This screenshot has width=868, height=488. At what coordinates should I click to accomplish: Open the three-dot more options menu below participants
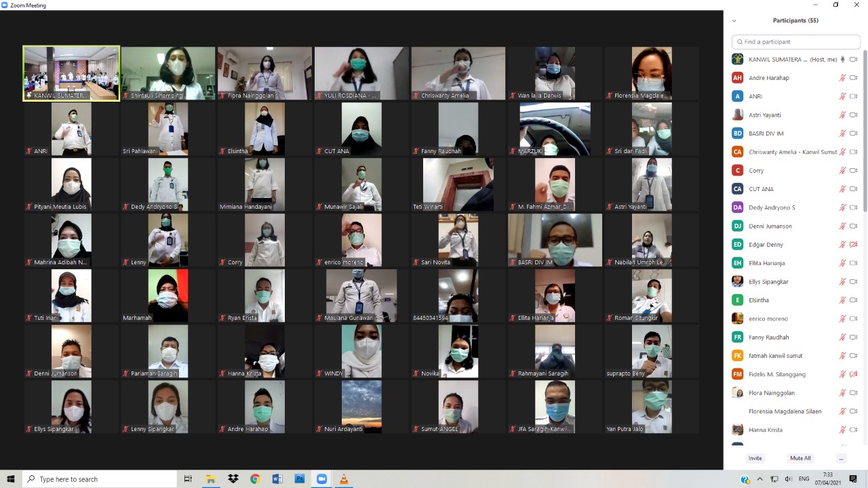tap(841, 459)
